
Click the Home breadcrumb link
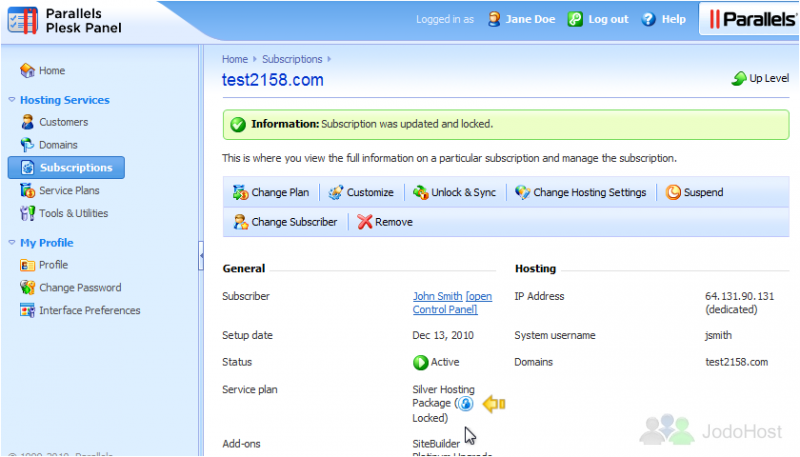[x=235, y=59]
